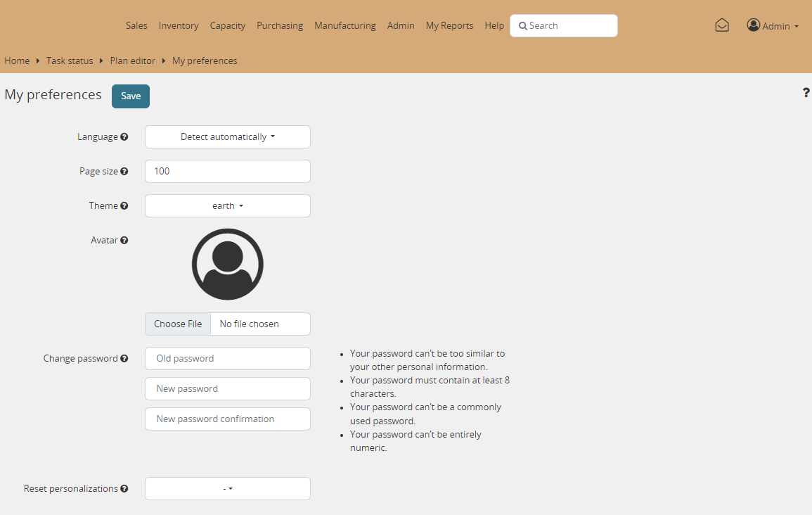Image resolution: width=812 pixels, height=515 pixels.
Task: Open the Inventory menu
Action: tap(179, 25)
